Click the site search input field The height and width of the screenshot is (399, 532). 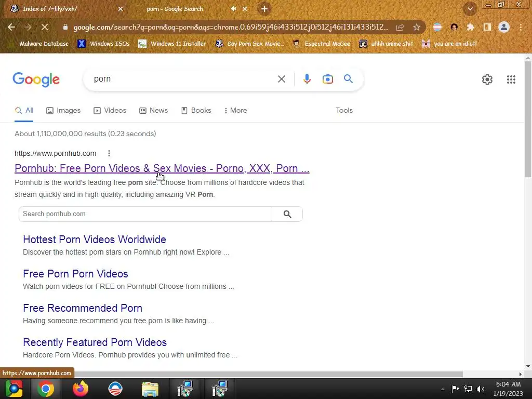click(x=145, y=214)
